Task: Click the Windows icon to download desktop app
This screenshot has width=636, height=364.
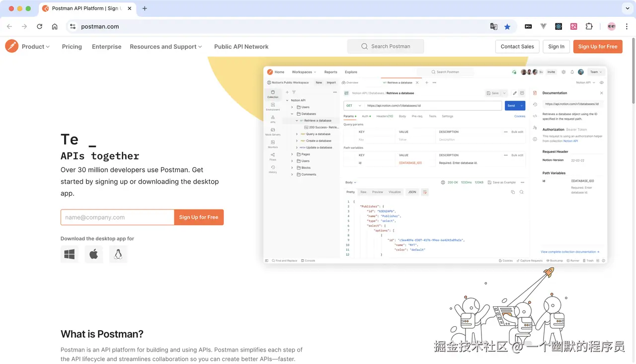Action: (69, 254)
